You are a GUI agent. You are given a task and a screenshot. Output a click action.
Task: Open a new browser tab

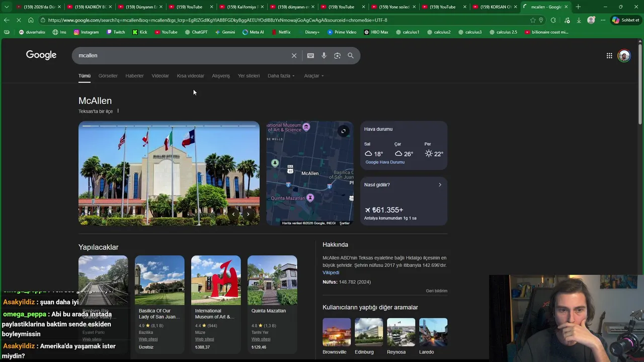(x=578, y=7)
